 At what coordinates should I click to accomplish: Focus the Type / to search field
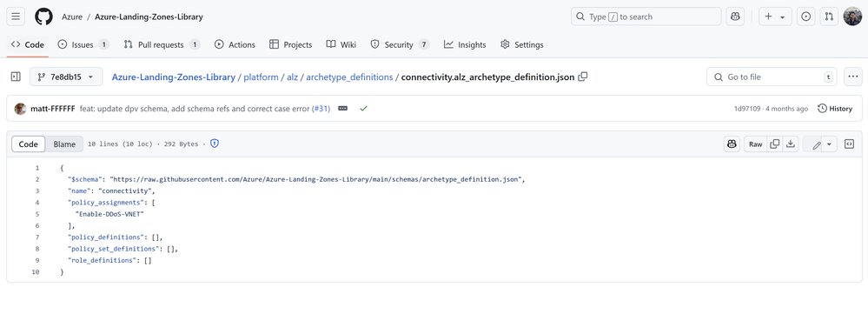pyautogui.click(x=646, y=17)
